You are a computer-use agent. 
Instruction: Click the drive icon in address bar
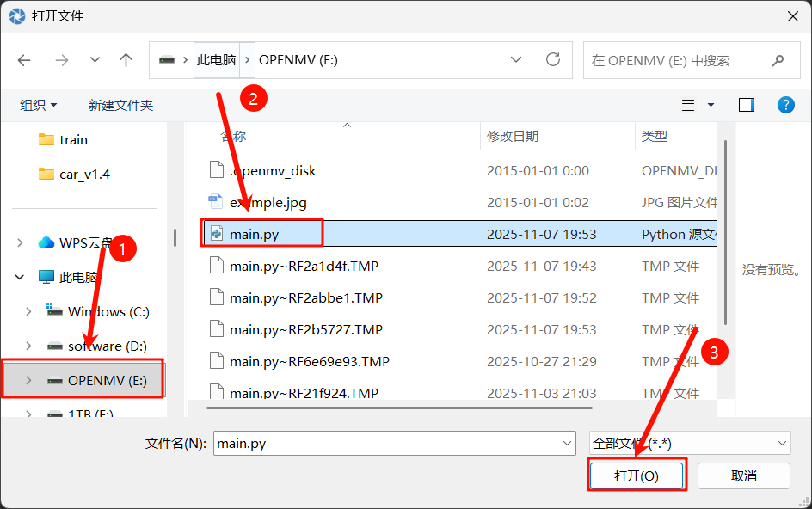coord(167,60)
